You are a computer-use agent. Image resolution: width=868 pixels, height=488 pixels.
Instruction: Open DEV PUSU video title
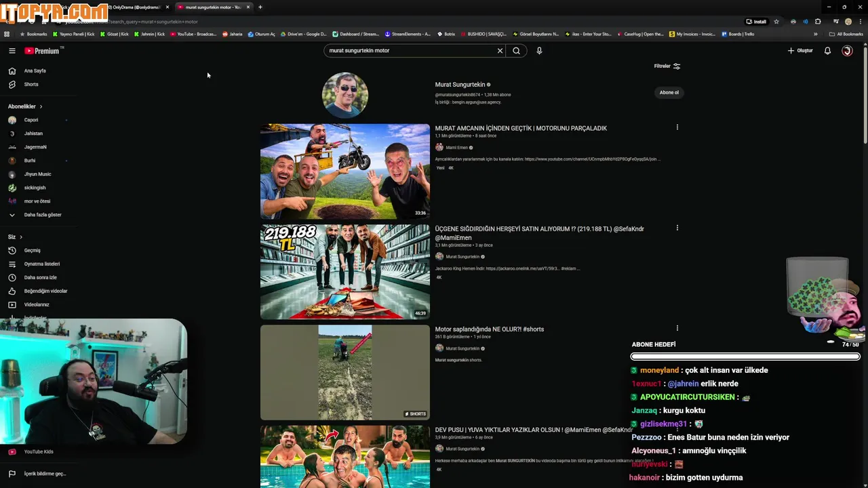[534, 430]
